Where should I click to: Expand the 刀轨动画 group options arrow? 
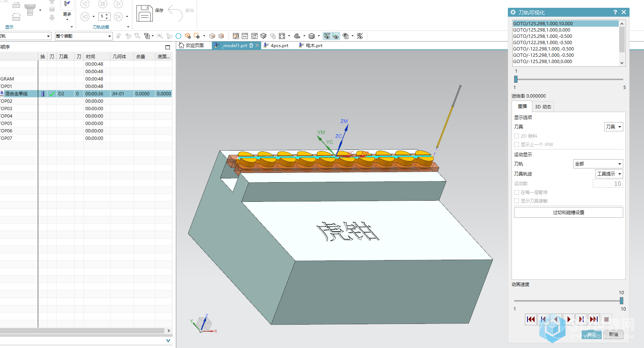click(x=128, y=27)
